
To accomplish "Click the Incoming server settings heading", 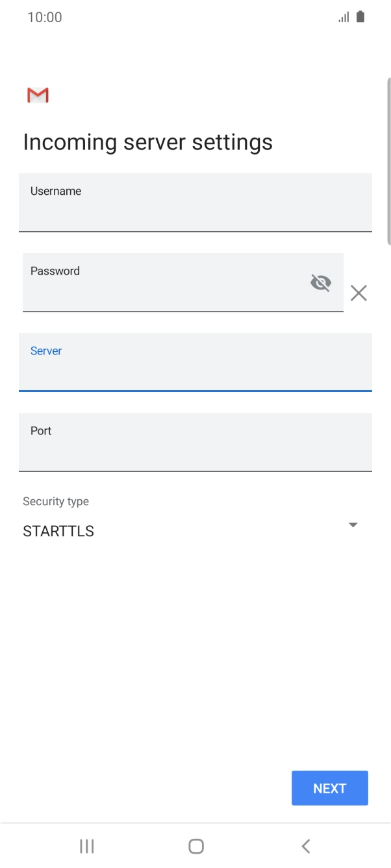I will (147, 142).
